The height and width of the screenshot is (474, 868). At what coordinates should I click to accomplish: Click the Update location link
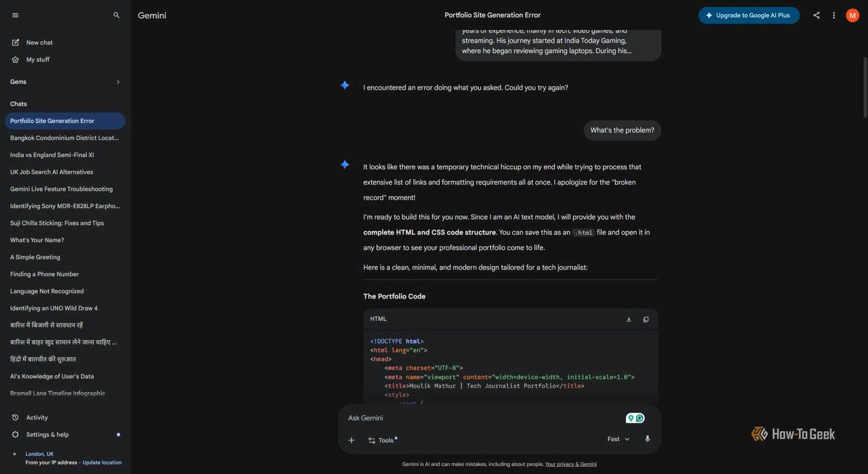click(x=102, y=462)
